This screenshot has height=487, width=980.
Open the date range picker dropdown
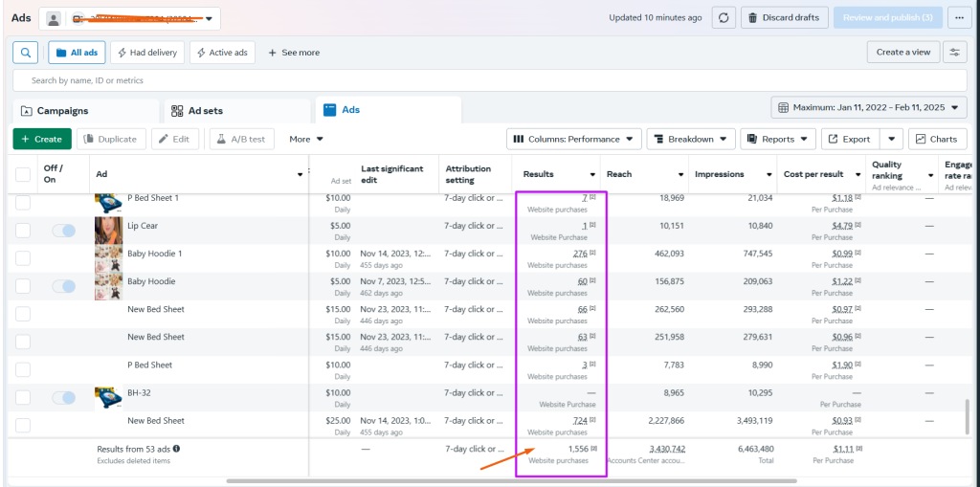coord(869,107)
